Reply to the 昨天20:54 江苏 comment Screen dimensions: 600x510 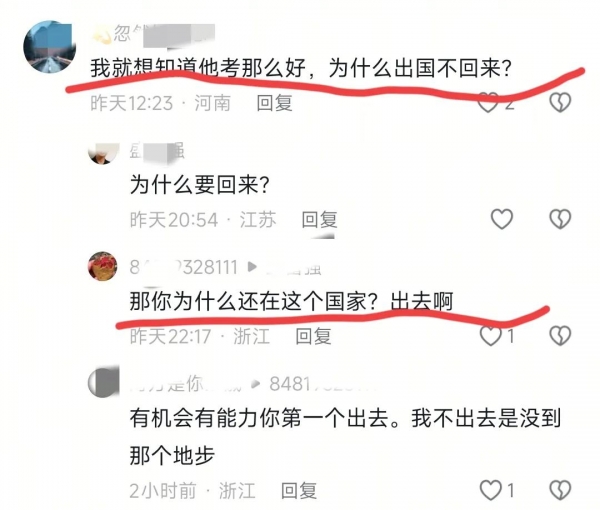319,219
